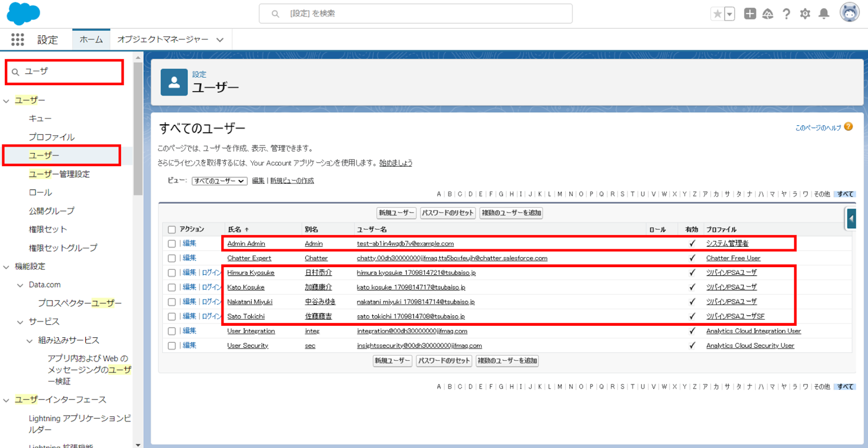This screenshot has height=448, width=868.
Task: Check the Sato Tokichi row checkbox
Action: pyautogui.click(x=172, y=317)
